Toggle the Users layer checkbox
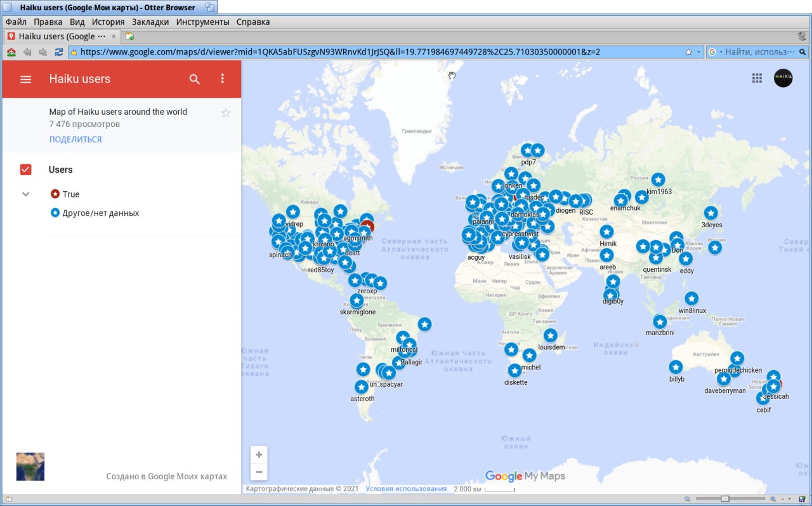Screen dimensions: 812x506 point(26,170)
